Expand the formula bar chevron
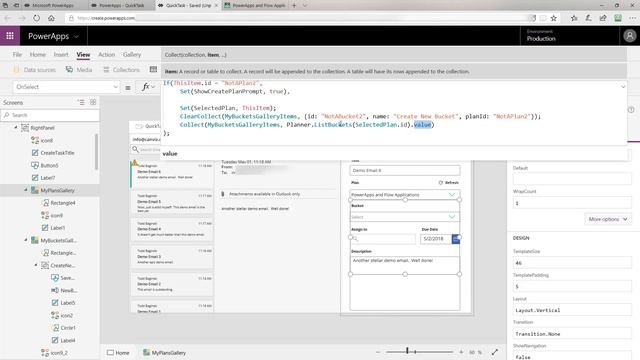This screenshot has height=360, width=640. [x=623, y=87]
